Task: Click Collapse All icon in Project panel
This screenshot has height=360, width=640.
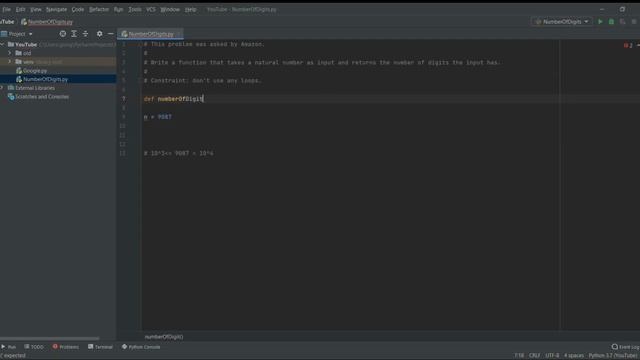Action: tap(85, 34)
